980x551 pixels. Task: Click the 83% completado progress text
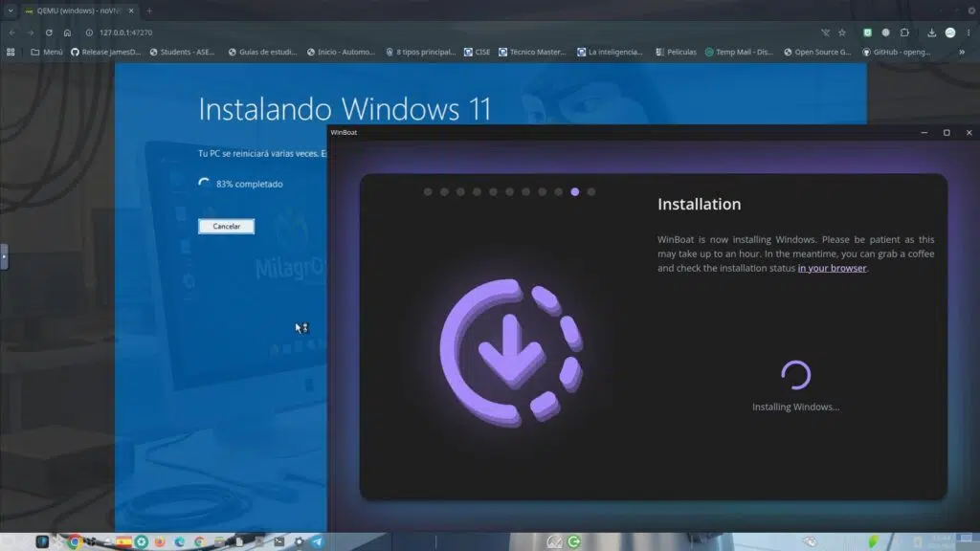(x=250, y=184)
